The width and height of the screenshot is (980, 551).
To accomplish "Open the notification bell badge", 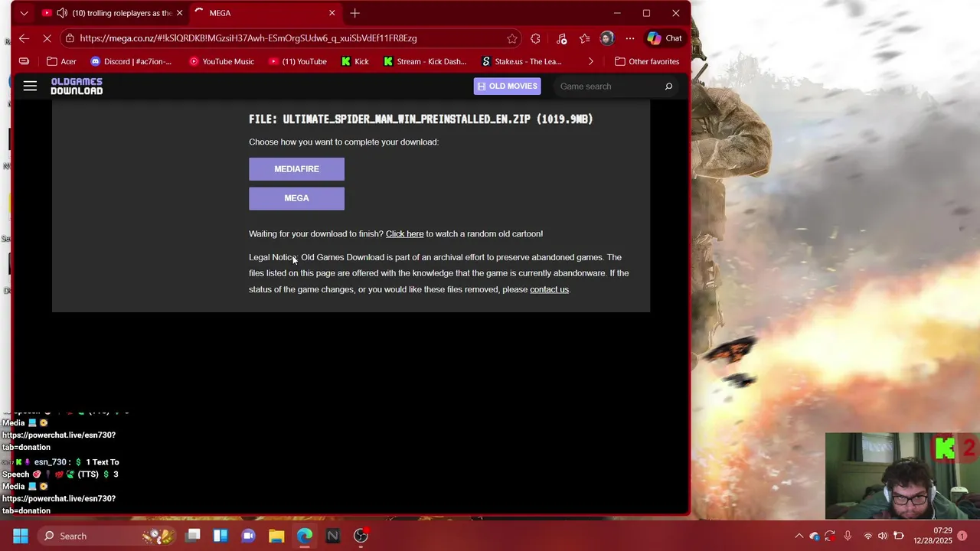I will coord(962,536).
